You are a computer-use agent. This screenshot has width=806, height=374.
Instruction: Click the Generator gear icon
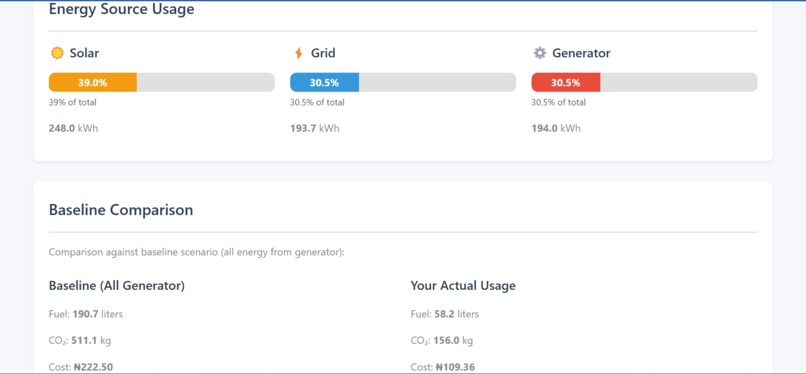(539, 53)
